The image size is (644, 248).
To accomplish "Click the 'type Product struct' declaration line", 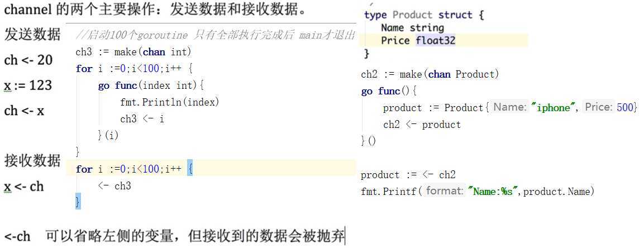I will point(424,15).
